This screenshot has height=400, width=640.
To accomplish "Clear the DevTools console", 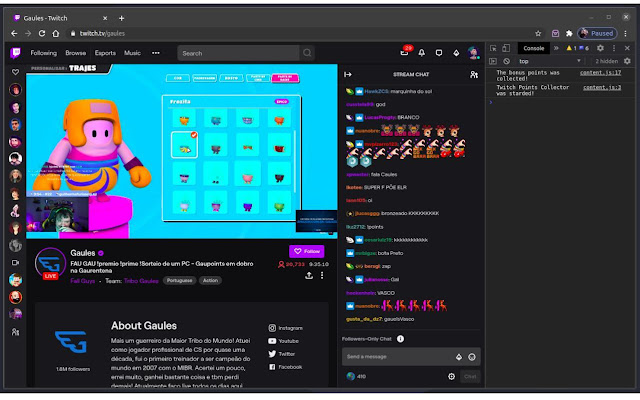I will click(x=507, y=61).
